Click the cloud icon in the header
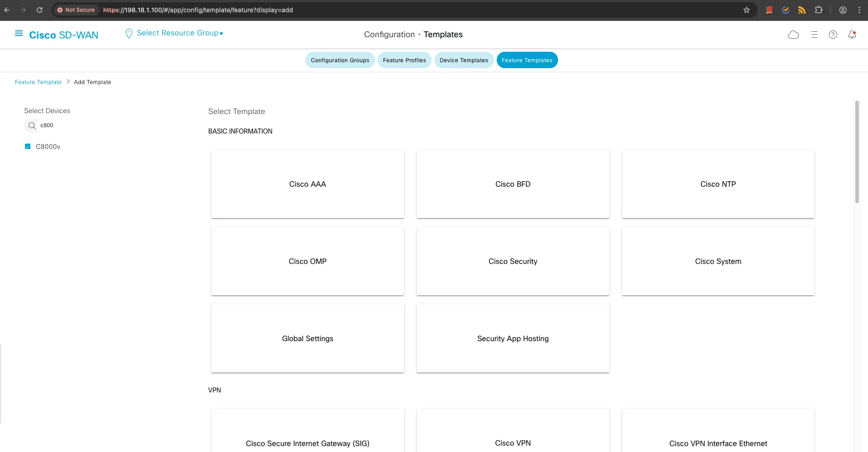 click(793, 34)
